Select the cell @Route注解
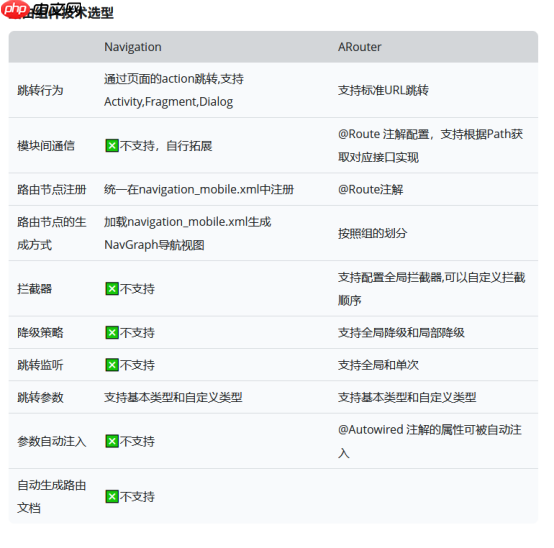 (x=371, y=189)
